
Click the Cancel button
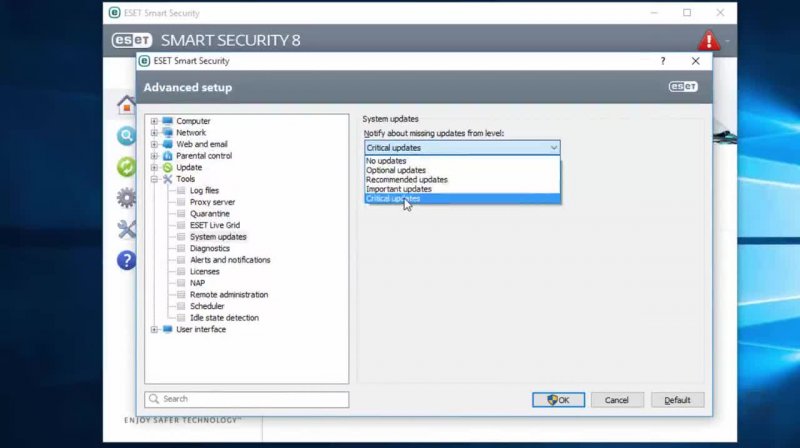coord(617,400)
